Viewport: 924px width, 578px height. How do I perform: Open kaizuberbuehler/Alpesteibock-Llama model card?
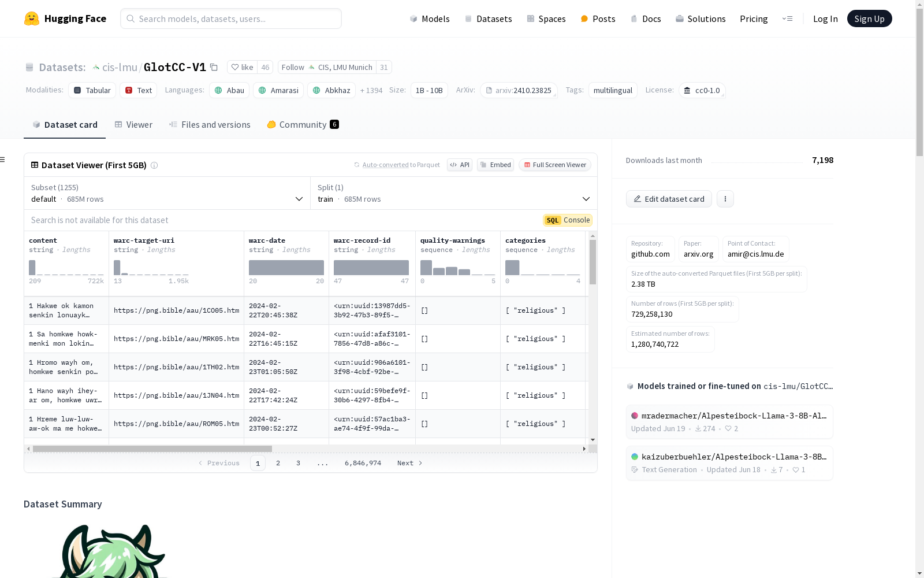[x=729, y=463]
